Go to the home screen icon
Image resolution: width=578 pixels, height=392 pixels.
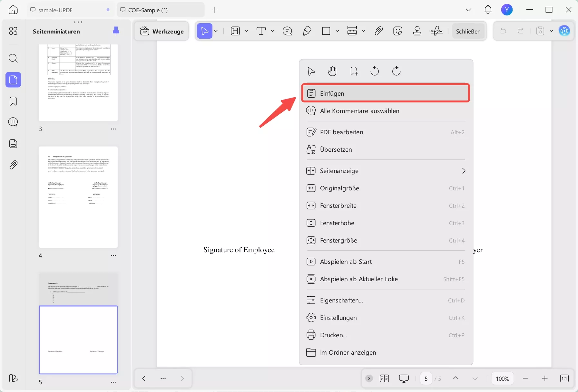pyautogui.click(x=13, y=10)
